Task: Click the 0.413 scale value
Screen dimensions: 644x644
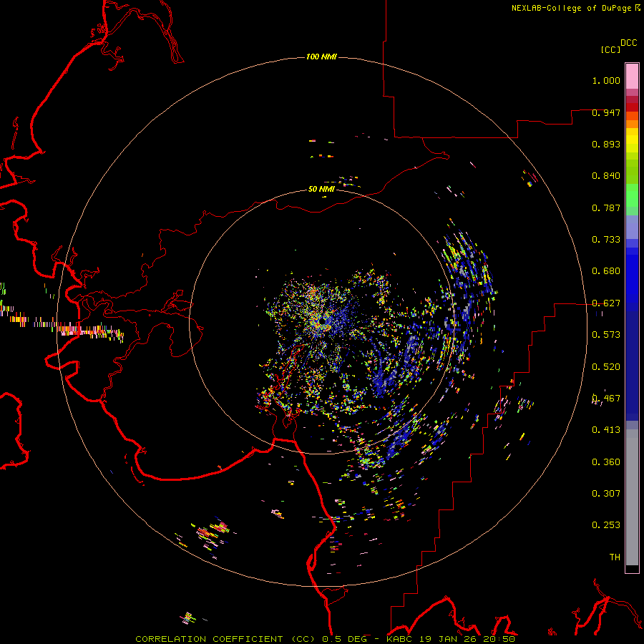Action: coord(606,430)
